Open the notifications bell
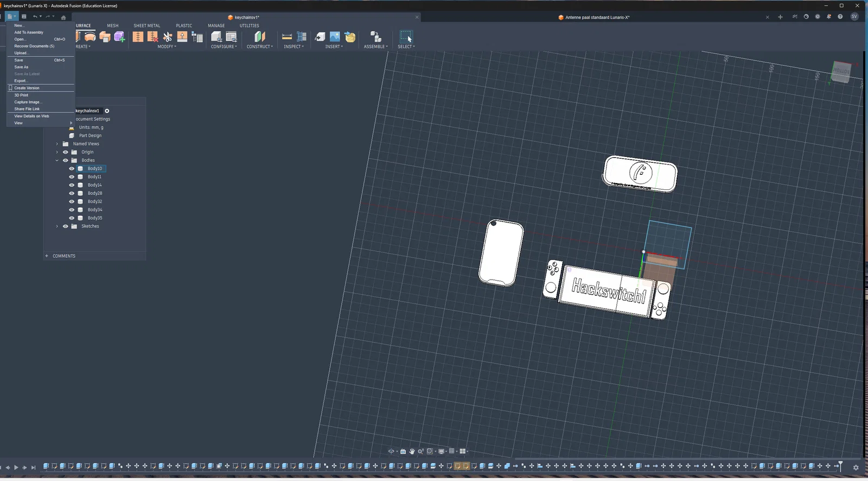The height and width of the screenshot is (481, 868). click(x=829, y=17)
